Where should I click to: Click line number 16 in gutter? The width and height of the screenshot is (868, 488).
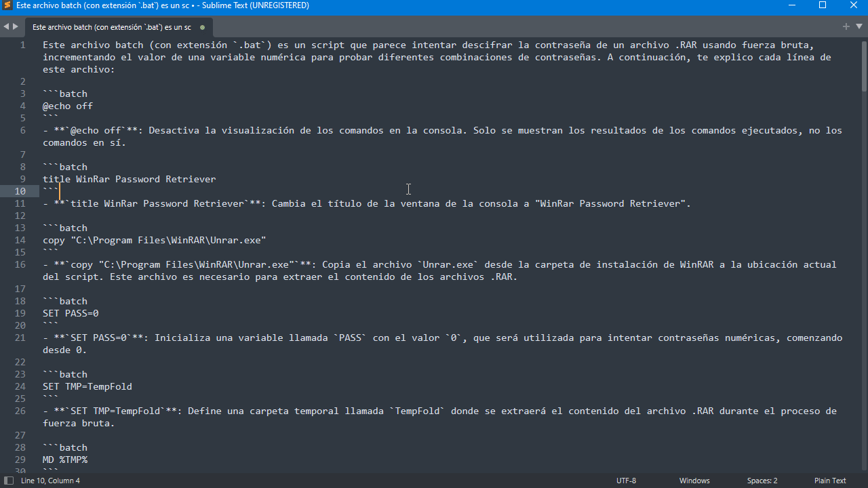(x=20, y=264)
